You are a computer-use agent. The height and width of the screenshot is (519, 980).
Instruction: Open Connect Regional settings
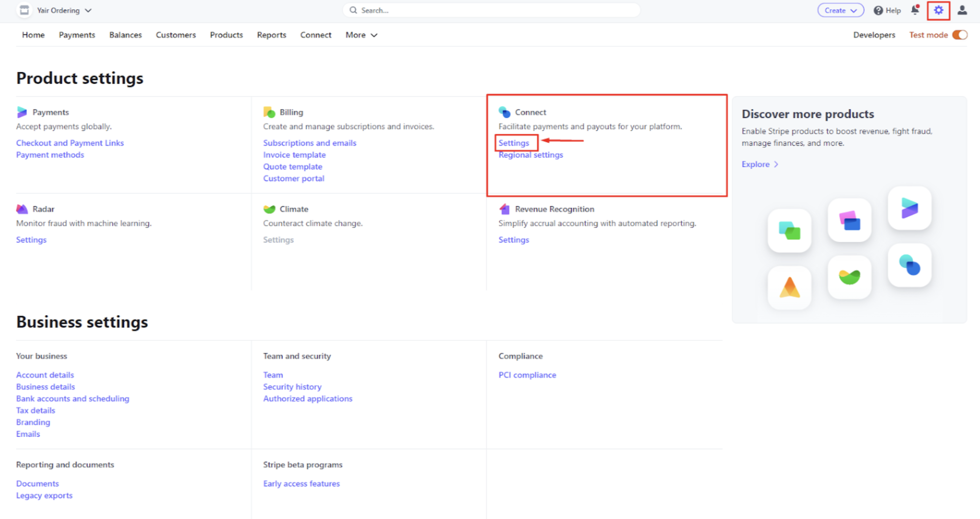pos(531,155)
